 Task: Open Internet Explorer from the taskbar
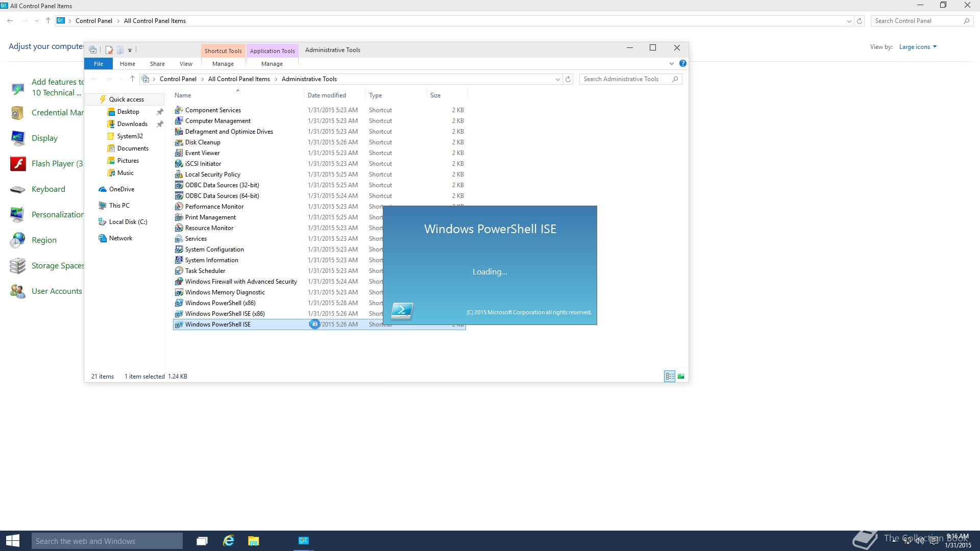(228, 541)
